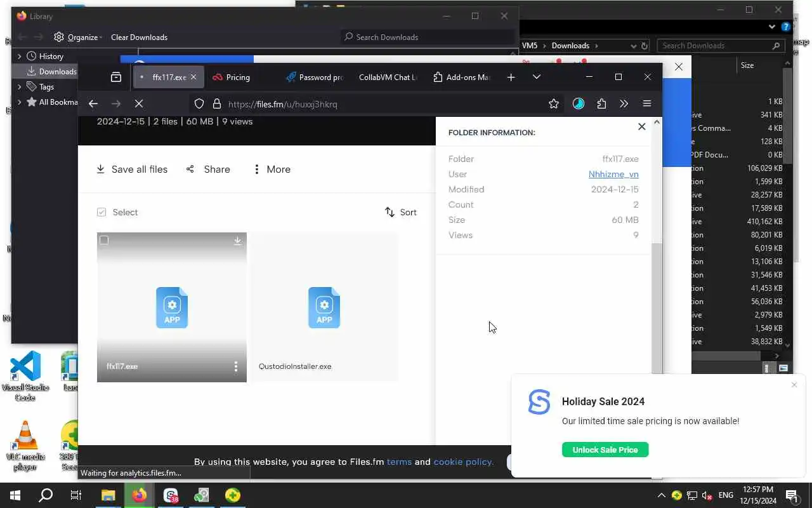
Task: Click the Share button
Action: click(x=208, y=169)
